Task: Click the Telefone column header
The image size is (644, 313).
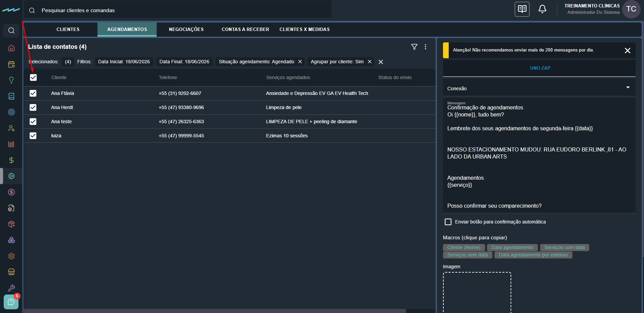Action: point(168,77)
